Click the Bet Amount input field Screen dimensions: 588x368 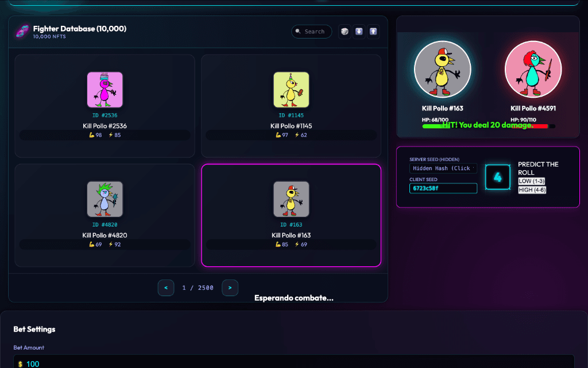point(294,363)
